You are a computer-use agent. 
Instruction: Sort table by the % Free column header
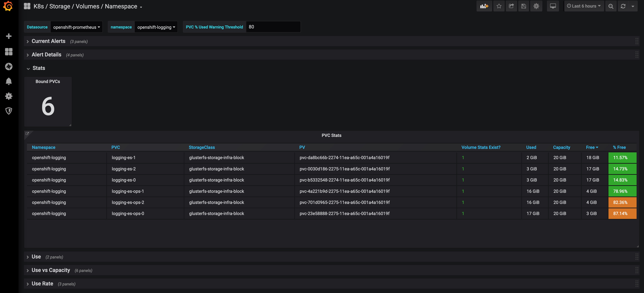[619, 148]
